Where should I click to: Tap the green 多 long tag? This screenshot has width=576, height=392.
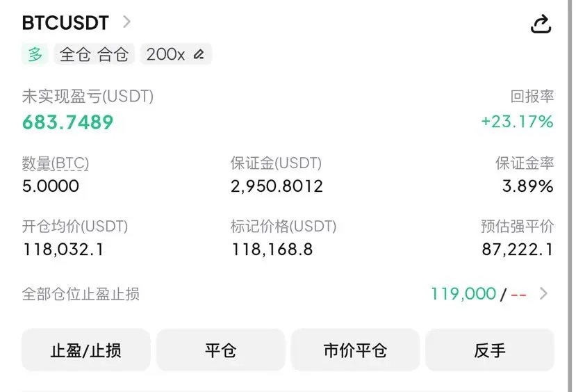coord(35,54)
